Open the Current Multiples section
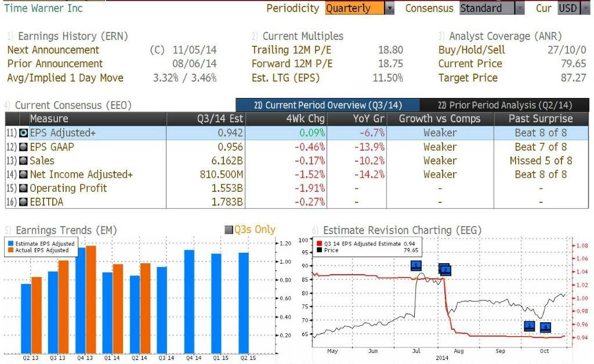Image resolution: width=594 pixels, height=364 pixels. [x=303, y=36]
